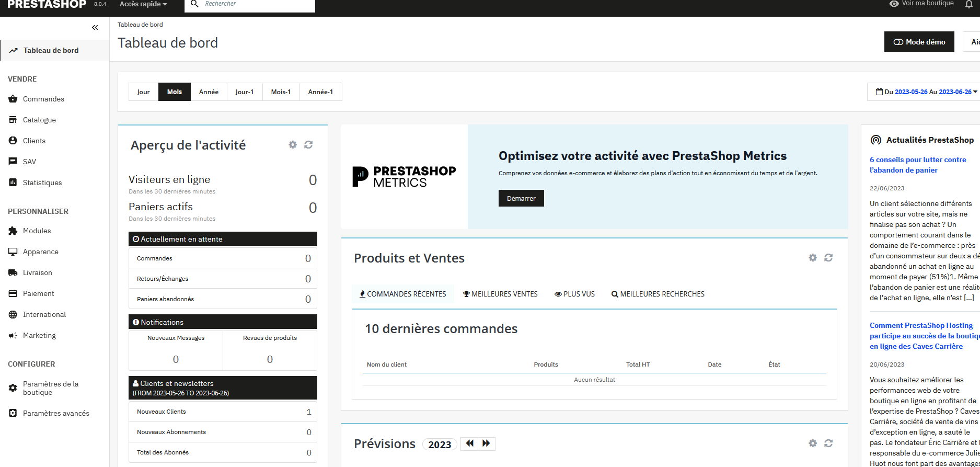
Task: Open Modules in the sidebar
Action: coord(37,231)
